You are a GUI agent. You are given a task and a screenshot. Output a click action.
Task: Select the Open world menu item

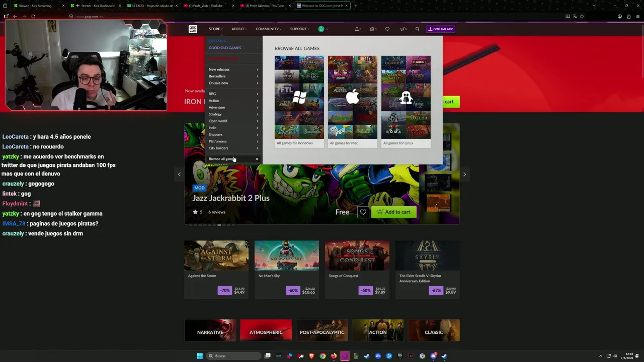233,121
